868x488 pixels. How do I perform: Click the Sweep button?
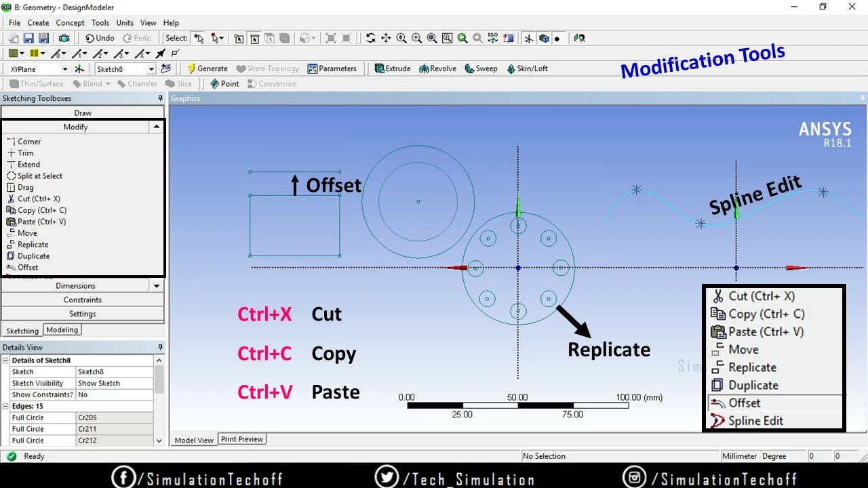(x=480, y=68)
